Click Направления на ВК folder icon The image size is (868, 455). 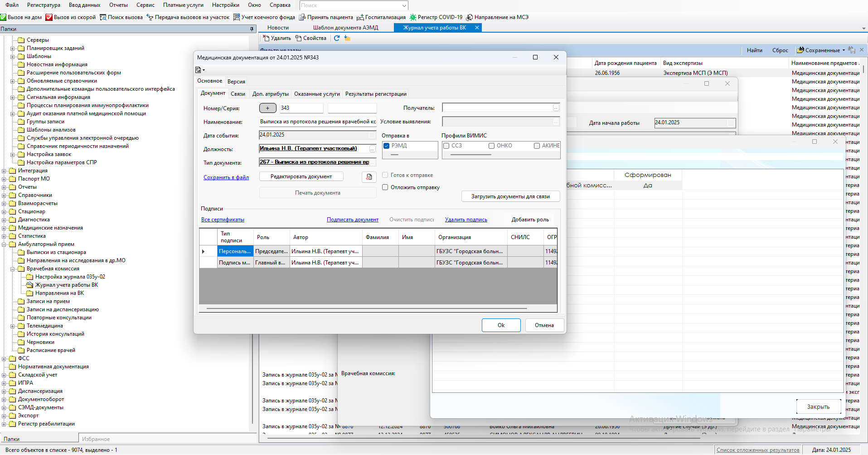(29, 293)
